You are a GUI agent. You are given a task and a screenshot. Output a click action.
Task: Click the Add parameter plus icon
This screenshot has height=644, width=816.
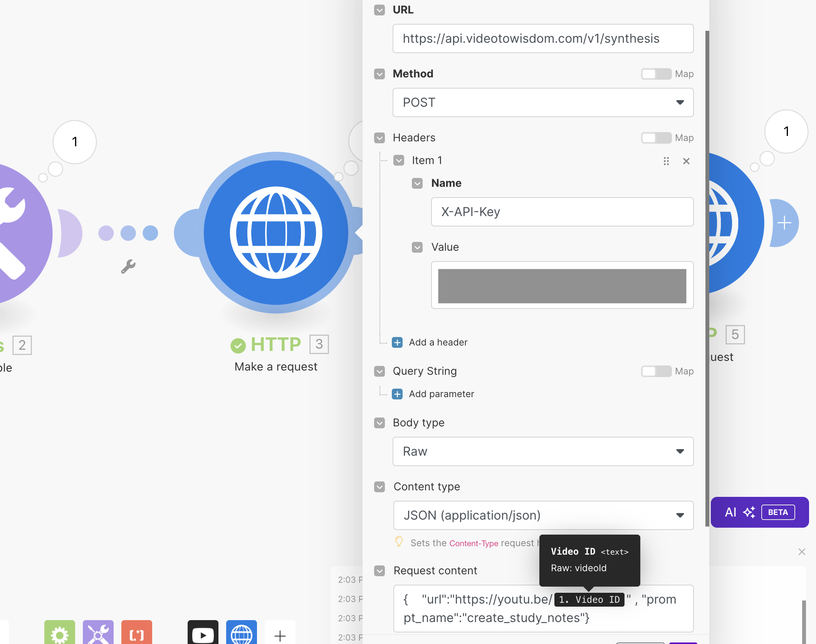coord(397,394)
